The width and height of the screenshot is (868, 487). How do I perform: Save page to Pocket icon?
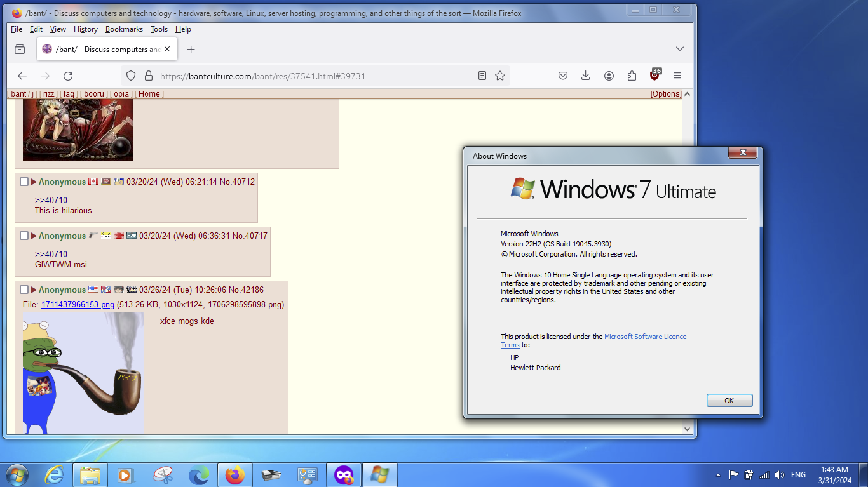(x=563, y=76)
